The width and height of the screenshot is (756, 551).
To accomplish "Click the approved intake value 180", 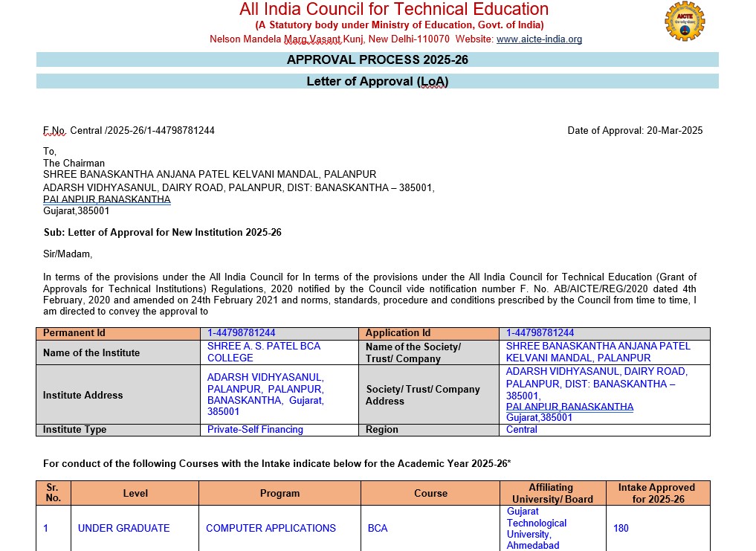I will click(x=621, y=528).
